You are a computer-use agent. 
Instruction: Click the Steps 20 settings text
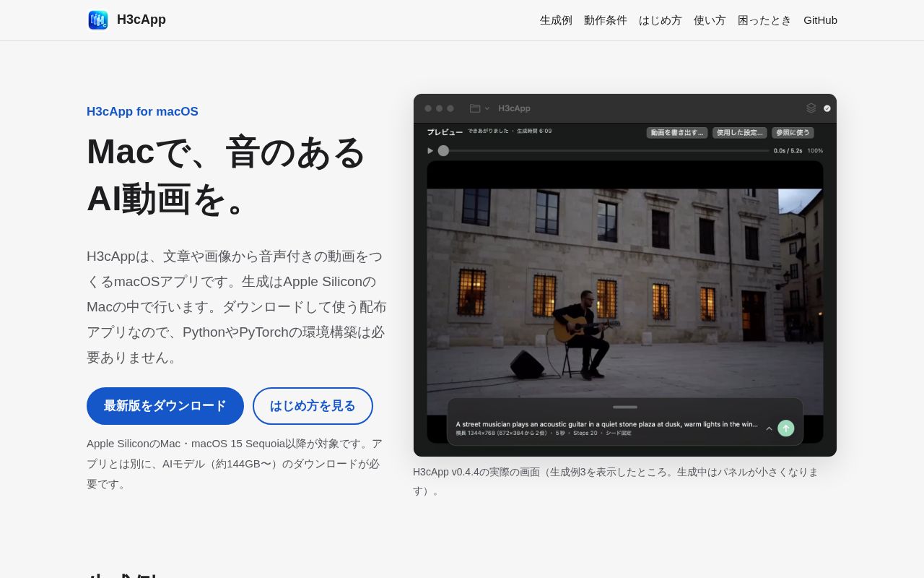[x=585, y=433]
